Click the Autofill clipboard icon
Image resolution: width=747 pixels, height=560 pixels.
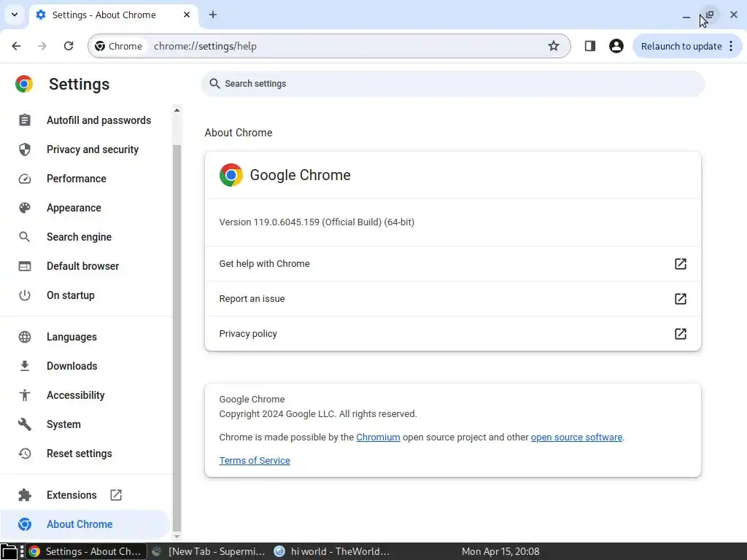click(x=25, y=120)
